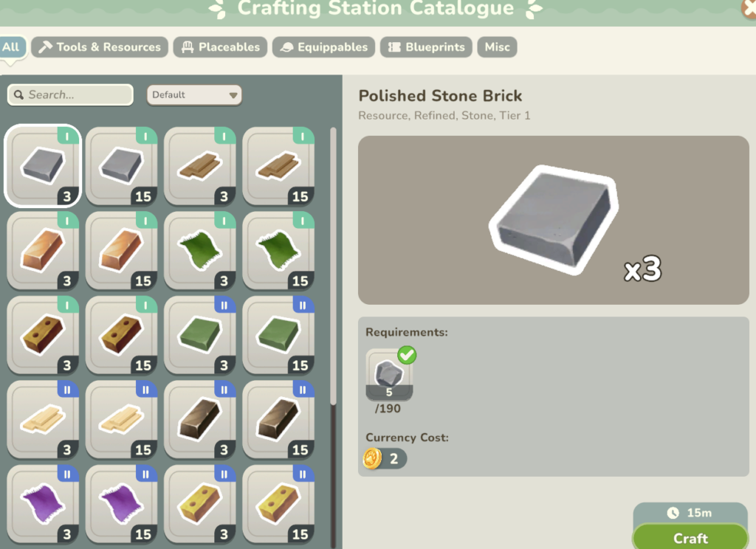Select the yellow brick item with quantity 15
The height and width of the screenshot is (549, 756).
pos(278,504)
